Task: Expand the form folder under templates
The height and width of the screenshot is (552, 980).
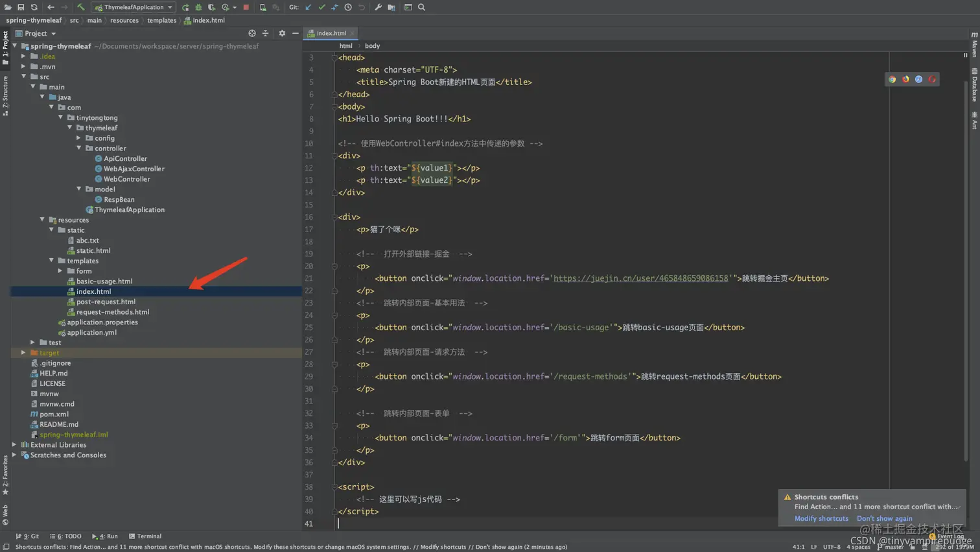Action: point(60,271)
